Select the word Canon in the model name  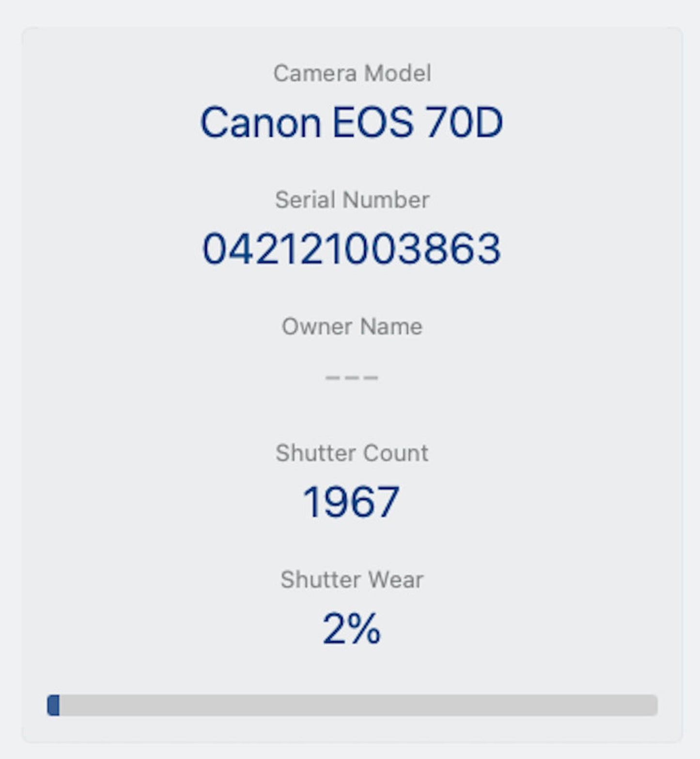(x=260, y=123)
